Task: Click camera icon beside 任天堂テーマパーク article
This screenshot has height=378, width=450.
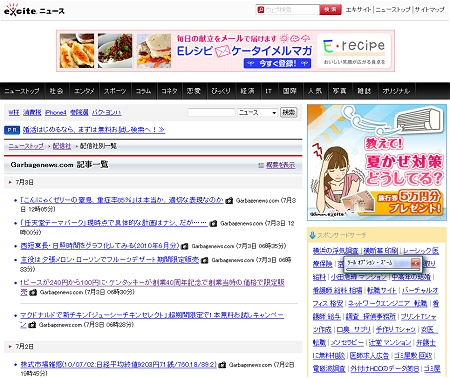Action: tap(213, 223)
